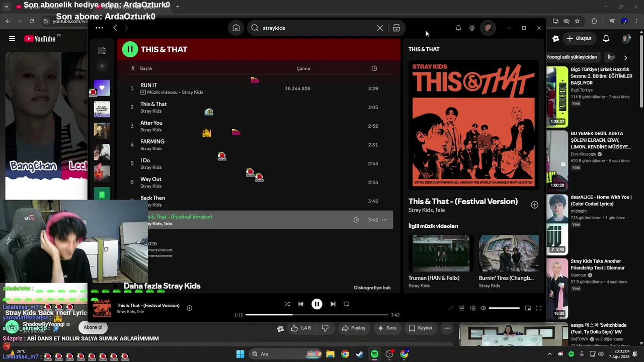Play RUN IT track row
Screen dimensions: 644x362
tap(258, 88)
